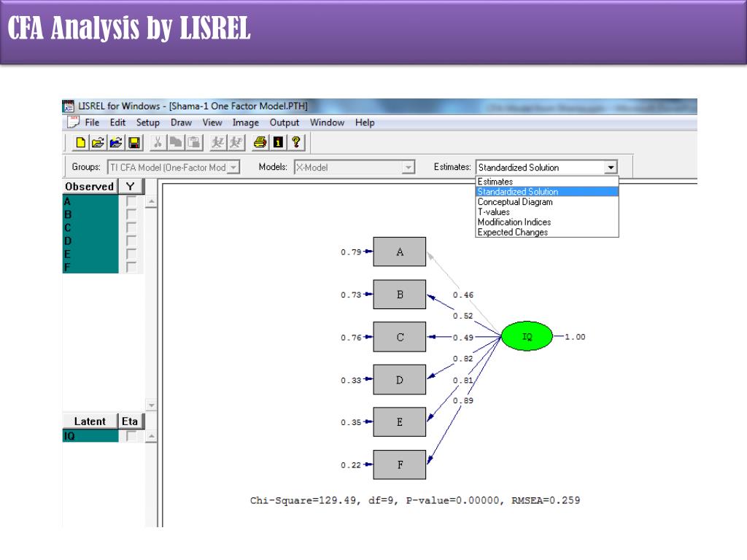Screen dimensions: 747x560
Task: Open the Setup menu
Action: tap(147, 122)
